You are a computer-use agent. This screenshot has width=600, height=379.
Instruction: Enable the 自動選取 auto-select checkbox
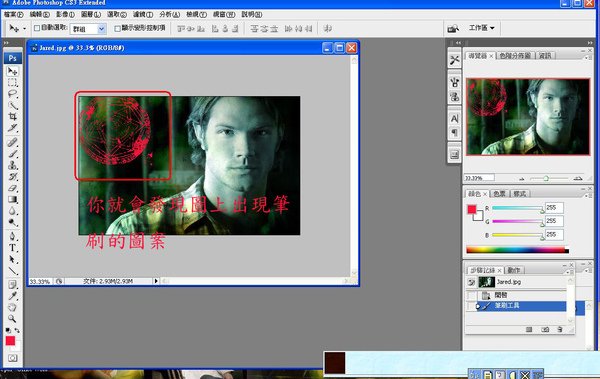(x=37, y=28)
